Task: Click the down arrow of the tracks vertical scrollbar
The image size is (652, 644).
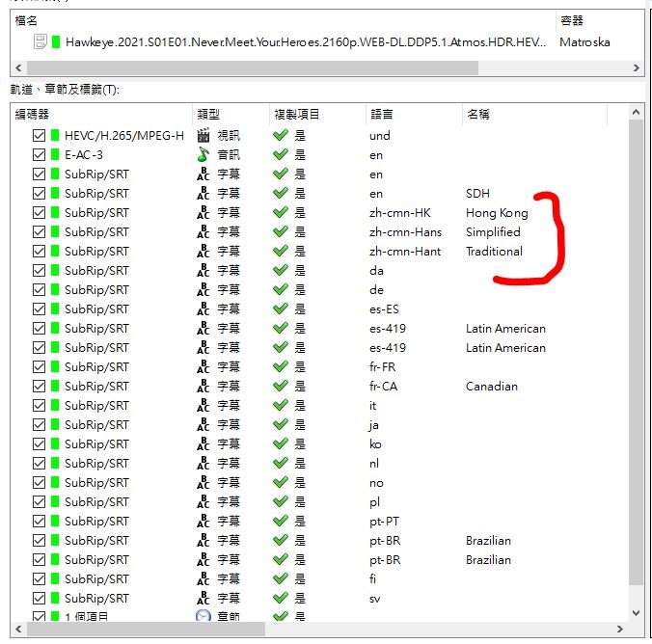Action: (x=636, y=613)
